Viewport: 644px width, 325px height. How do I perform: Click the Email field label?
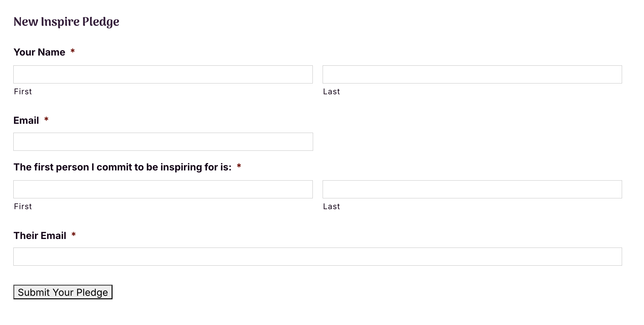[26, 120]
